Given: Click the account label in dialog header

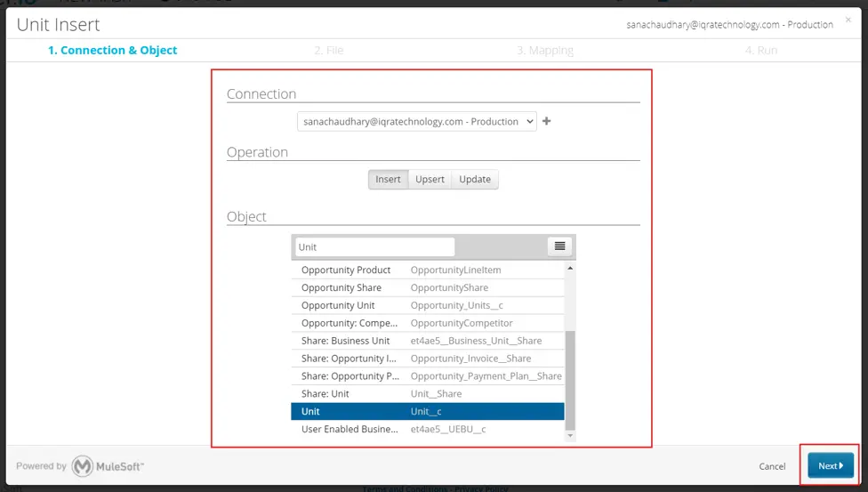Looking at the screenshot, I should coord(729,24).
